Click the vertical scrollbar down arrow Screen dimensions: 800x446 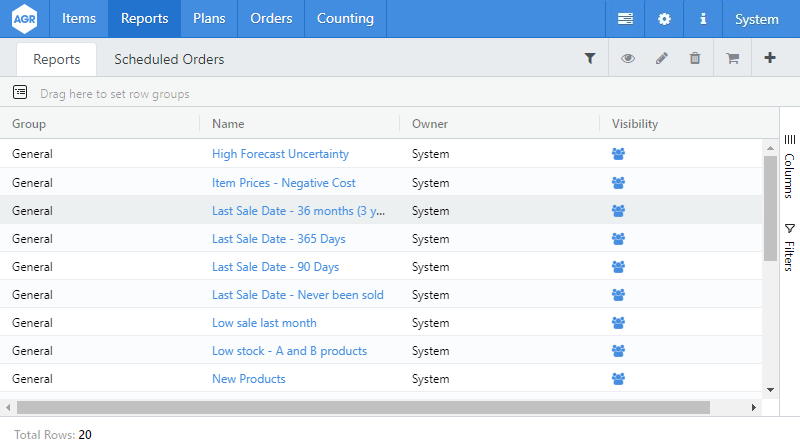pos(770,389)
